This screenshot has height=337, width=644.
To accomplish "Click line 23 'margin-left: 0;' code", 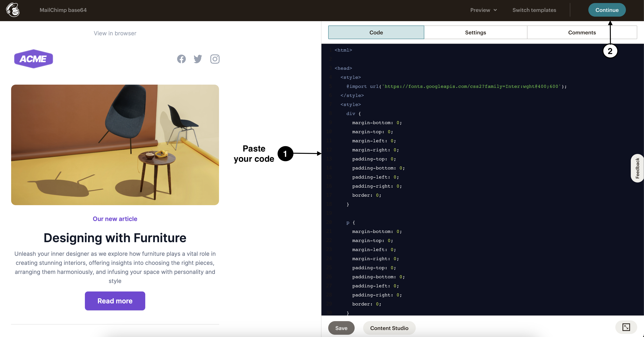I will pos(374,250).
